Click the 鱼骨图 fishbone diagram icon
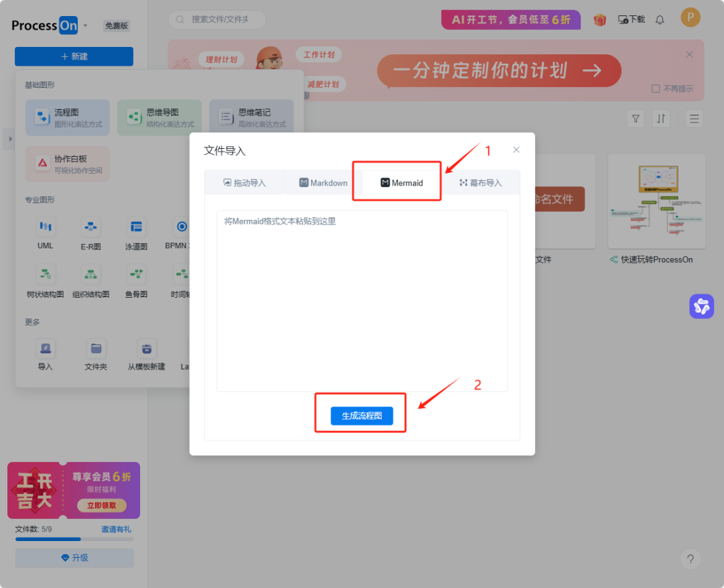This screenshot has height=588, width=724. (136, 274)
